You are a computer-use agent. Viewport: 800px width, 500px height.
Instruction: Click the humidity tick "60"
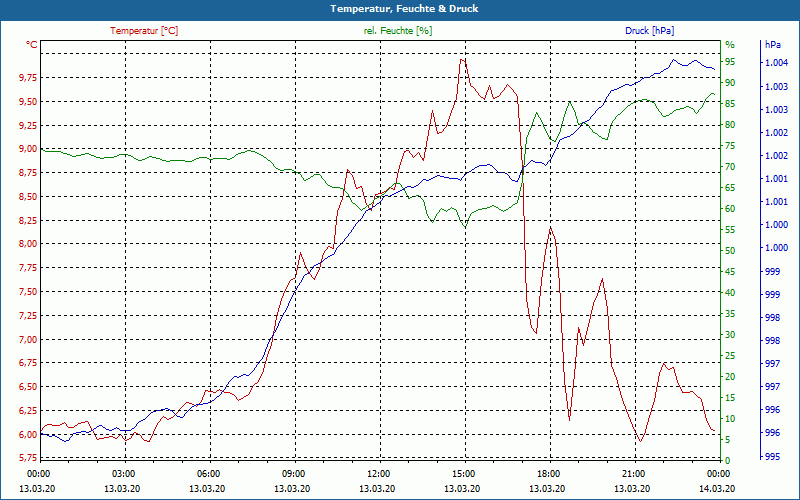pos(730,209)
